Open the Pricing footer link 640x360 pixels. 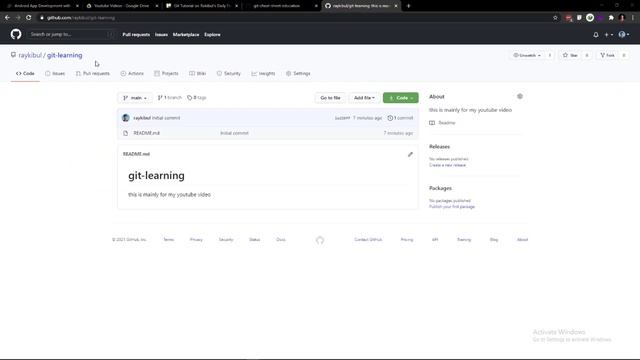pyautogui.click(x=407, y=240)
